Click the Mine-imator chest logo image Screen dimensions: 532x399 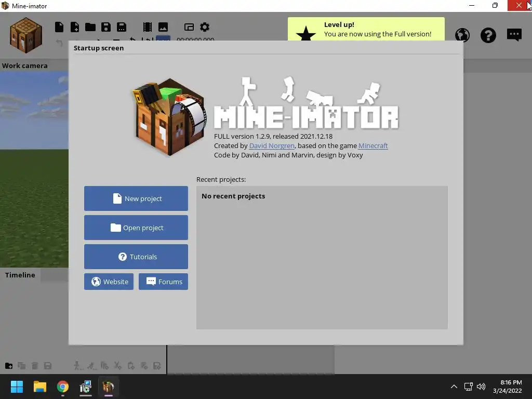click(x=170, y=117)
